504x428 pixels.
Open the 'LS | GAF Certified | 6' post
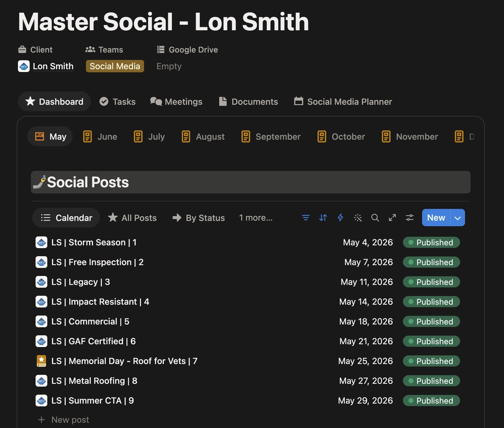[94, 341]
